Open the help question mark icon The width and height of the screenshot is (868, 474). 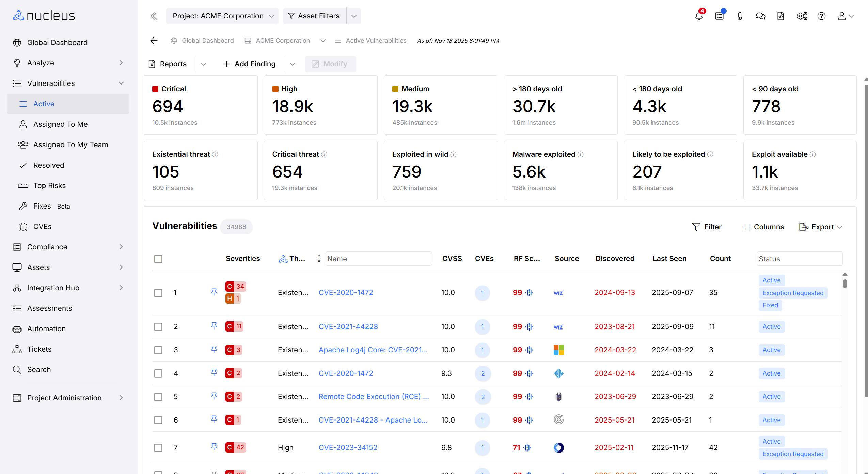[x=821, y=16]
